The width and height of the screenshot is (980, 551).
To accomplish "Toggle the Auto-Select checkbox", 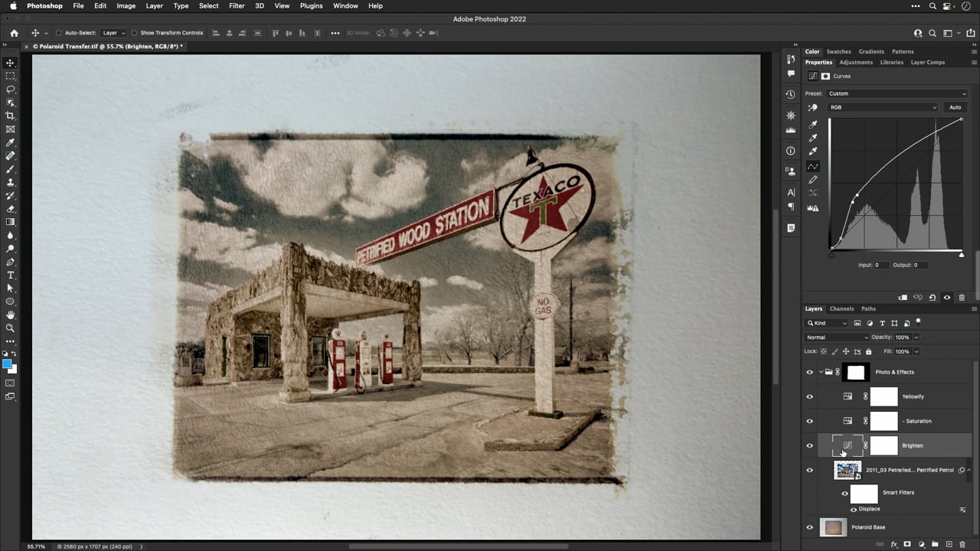I will 58,33.
